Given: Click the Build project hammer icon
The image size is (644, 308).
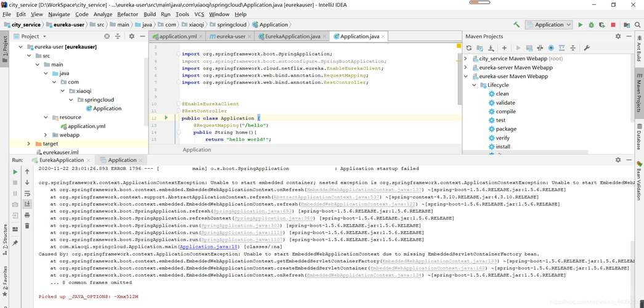Looking at the screenshot, I should pos(516,25).
